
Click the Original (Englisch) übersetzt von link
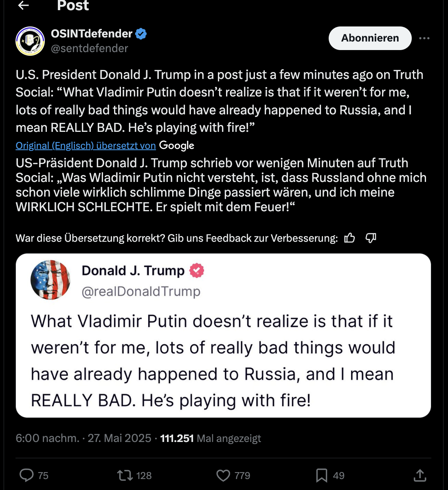tap(86, 146)
